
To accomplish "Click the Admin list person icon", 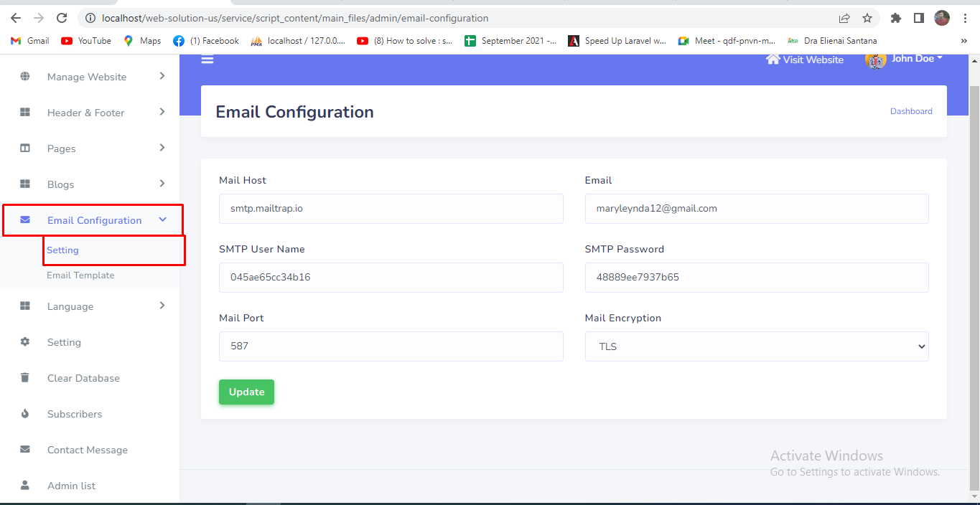I will pyautogui.click(x=25, y=486).
